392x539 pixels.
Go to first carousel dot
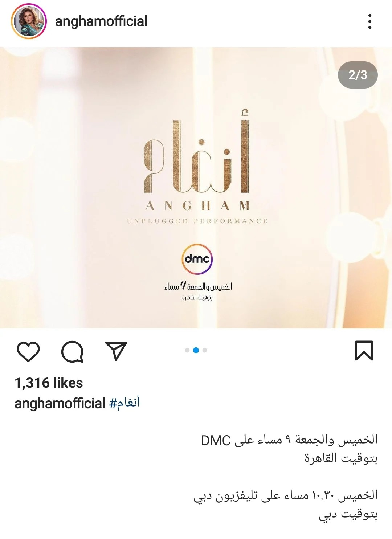coord(187,350)
